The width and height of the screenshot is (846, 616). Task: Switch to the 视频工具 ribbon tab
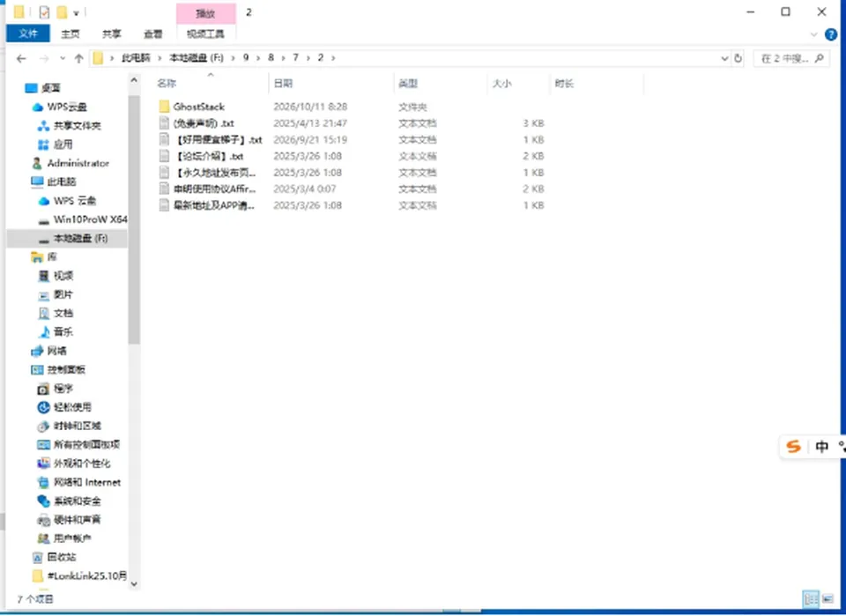(205, 34)
